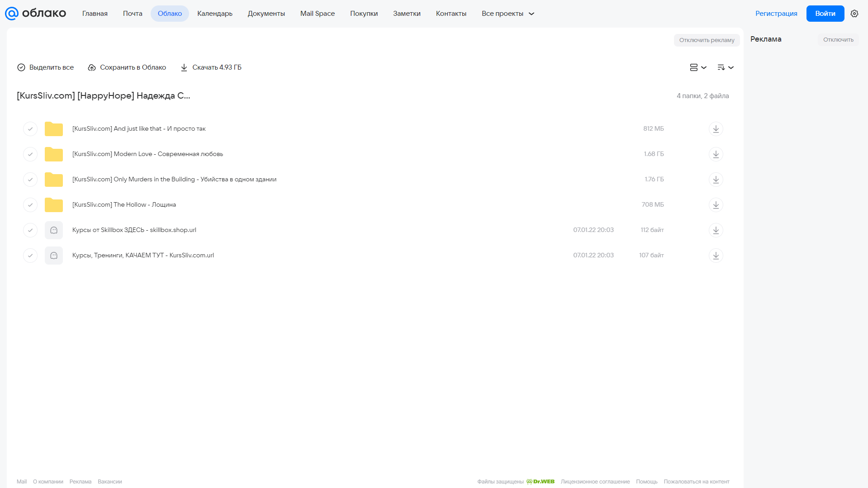Image resolution: width=868 pixels, height=488 pixels.
Task: Check the Modern Love folder checkbox
Action: click(30, 154)
